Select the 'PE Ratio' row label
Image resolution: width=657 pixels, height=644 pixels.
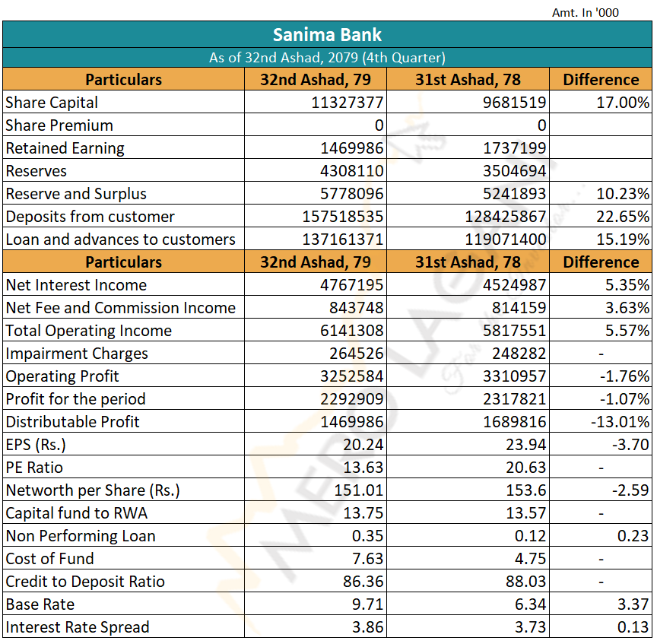coord(34,468)
